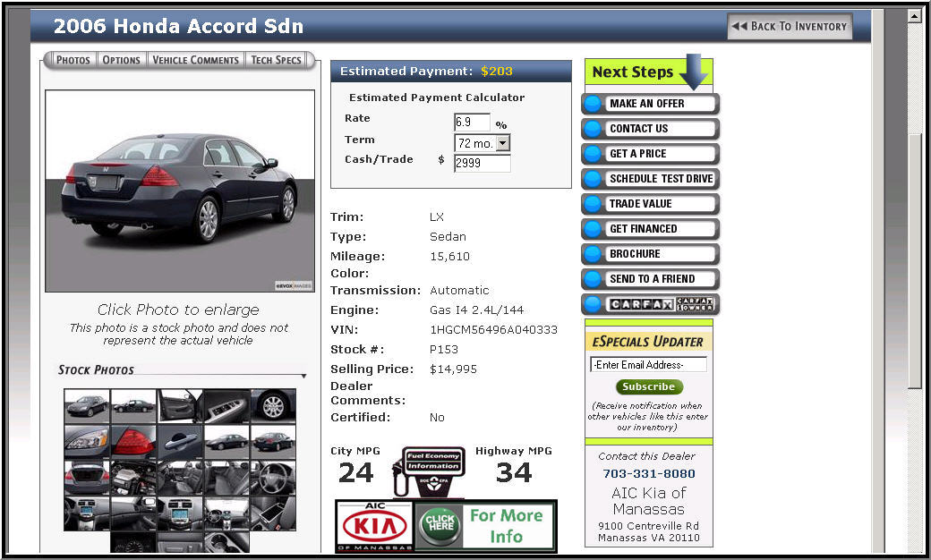Click the VIN 1HGCM56496A040333
931x560 pixels.
tap(493, 330)
